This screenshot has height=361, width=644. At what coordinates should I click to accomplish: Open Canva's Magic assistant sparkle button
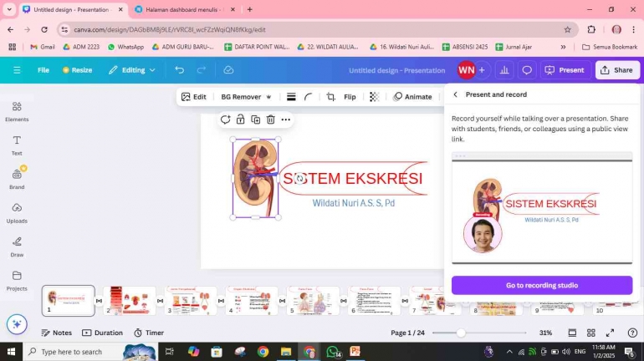(x=17, y=324)
